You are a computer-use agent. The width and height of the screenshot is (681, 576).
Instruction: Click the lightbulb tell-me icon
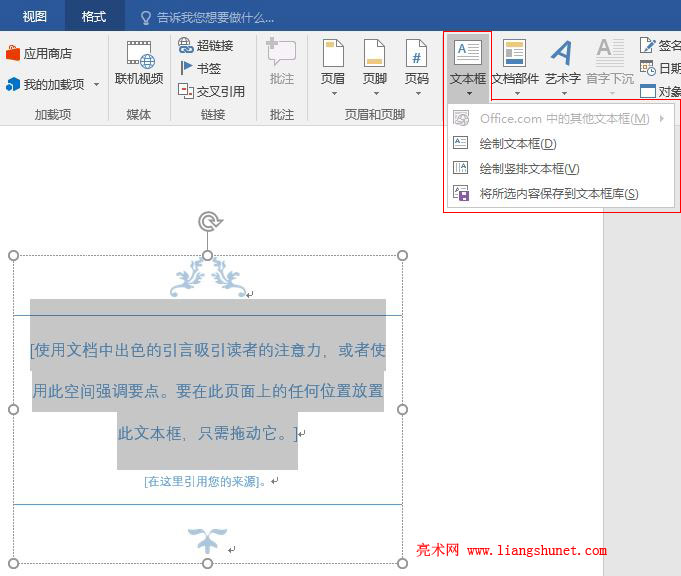pyautogui.click(x=145, y=18)
